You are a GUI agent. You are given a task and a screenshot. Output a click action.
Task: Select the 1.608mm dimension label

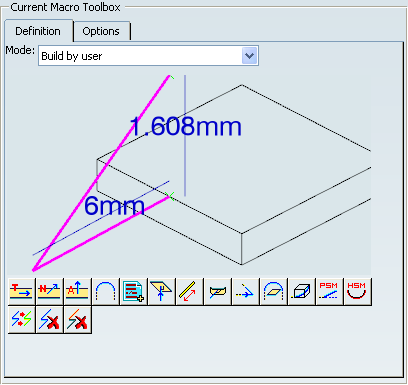(x=186, y=126)
